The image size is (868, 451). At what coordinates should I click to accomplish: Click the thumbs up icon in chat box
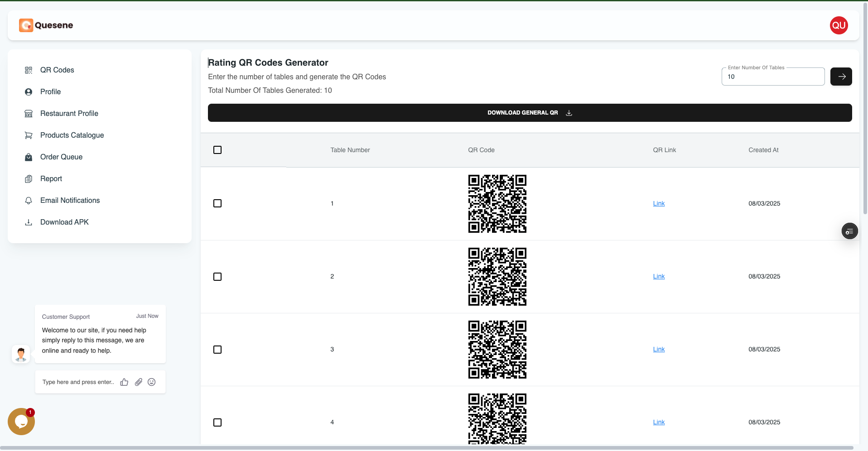[124, 382]
